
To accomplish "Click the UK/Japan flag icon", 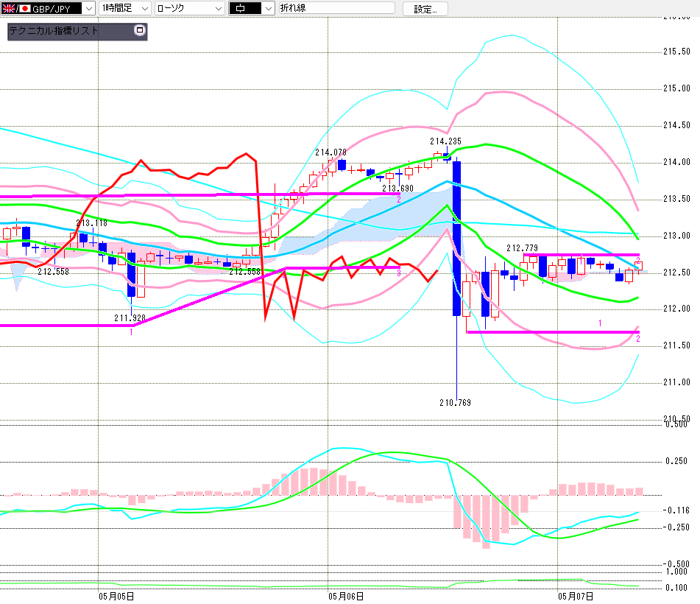I will click(x=15, y=9).
